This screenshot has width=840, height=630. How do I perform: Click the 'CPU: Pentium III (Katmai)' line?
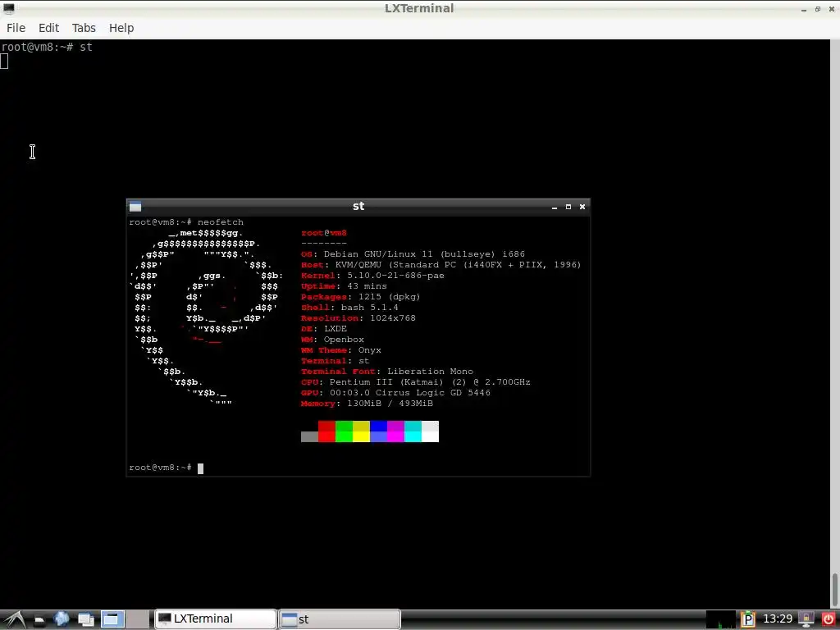pos(416,382)
